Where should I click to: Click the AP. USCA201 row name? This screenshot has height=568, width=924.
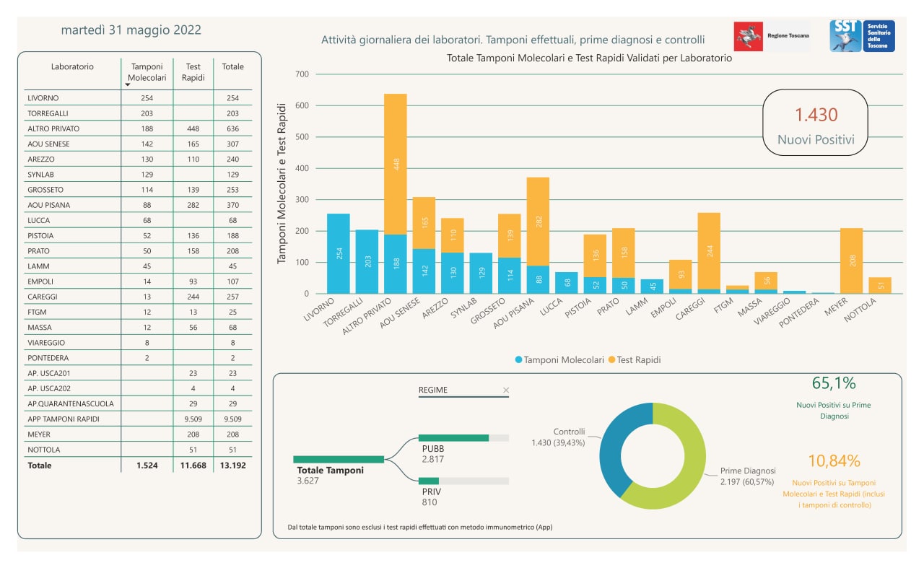click(x=48, y=373)
